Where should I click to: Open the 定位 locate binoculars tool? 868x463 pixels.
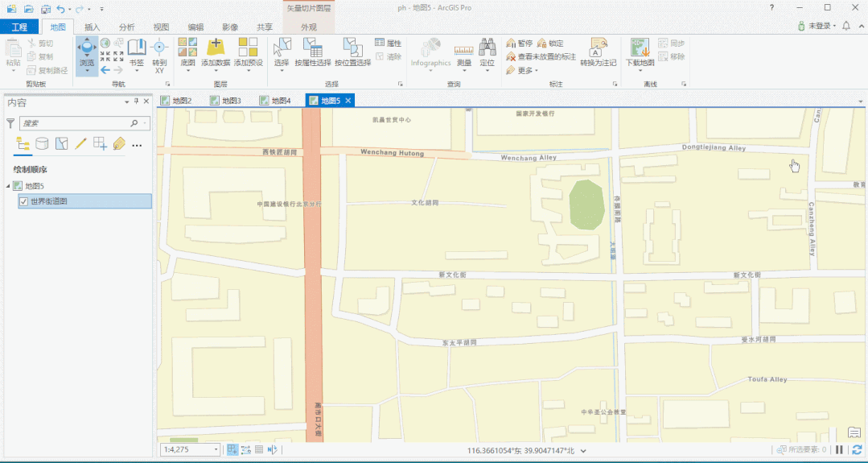pyautogui.click(x=487, y=54)
